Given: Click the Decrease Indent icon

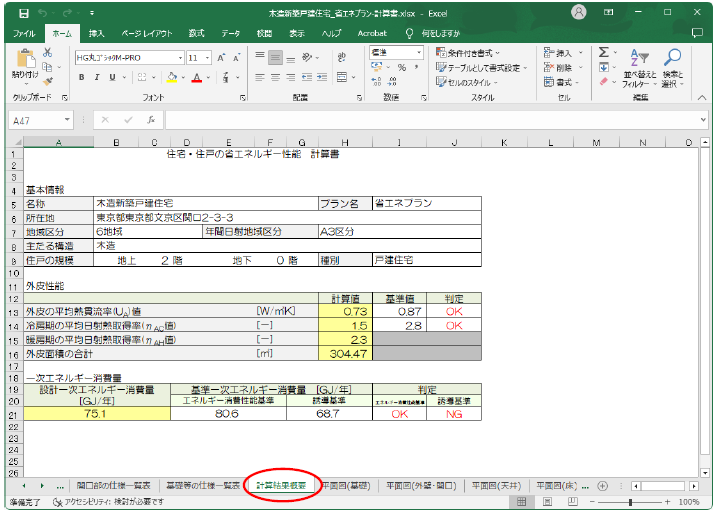Looking at the screenshot, I should click(307, 77).
